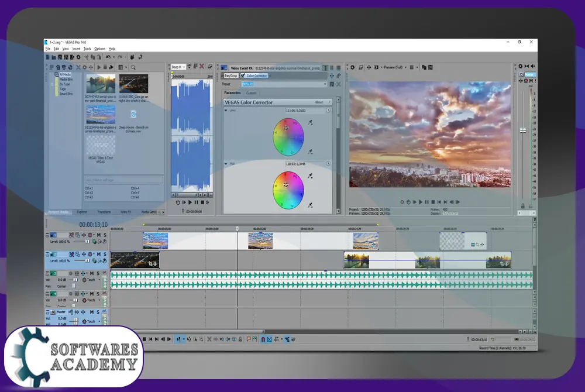Image resolution: width=585 pixels, height=392 pixels.
Task: Open the undo history dropdown arrow
Action: point(113,57)
